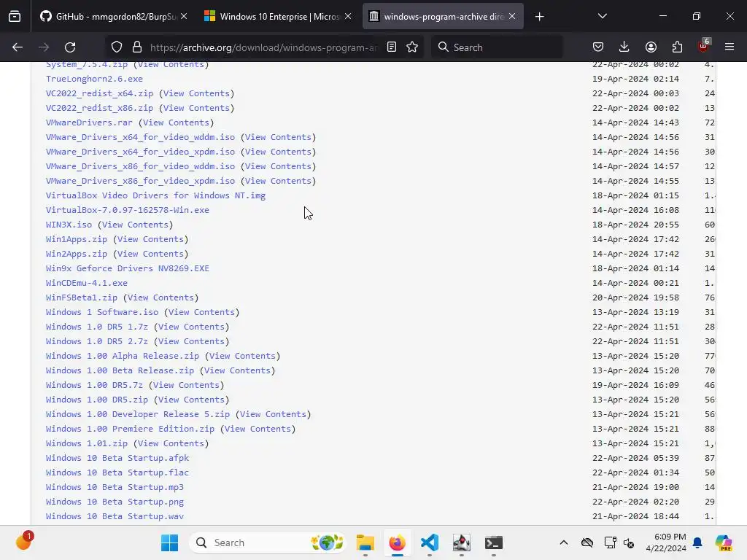Save page to Pocket icon
Viewport: 747px width, 560px height.
(598, 47)
